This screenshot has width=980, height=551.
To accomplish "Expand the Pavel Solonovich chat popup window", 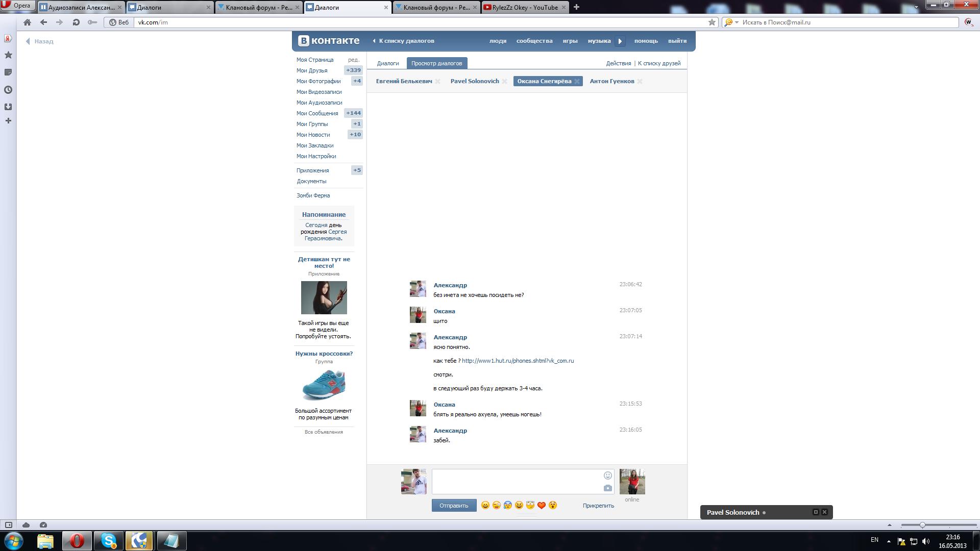I will tap(815, 512).
